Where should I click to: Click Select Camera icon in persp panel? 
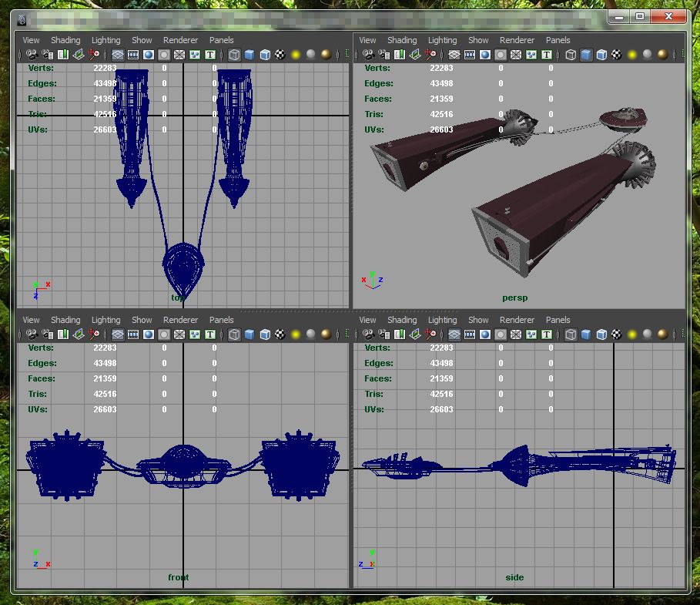tap(368, 55)
